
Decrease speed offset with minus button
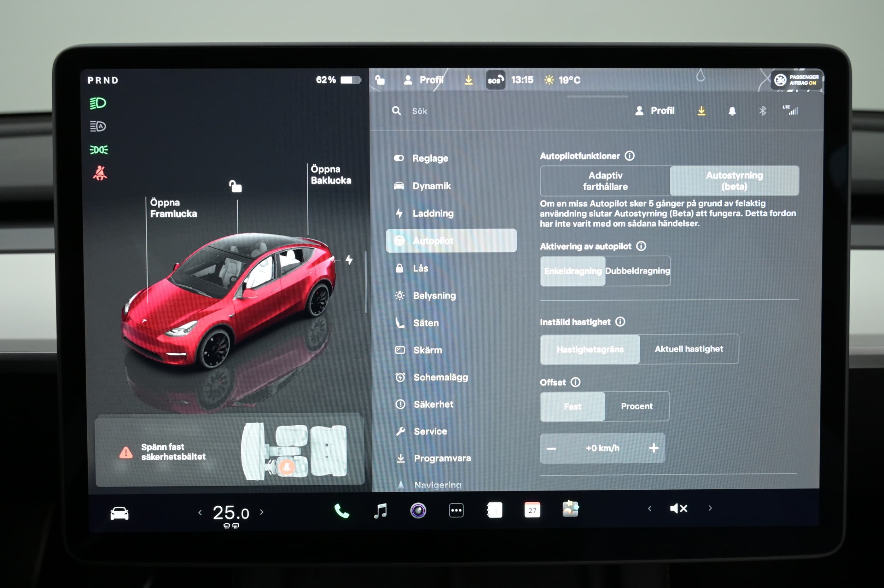pos(551,448)
